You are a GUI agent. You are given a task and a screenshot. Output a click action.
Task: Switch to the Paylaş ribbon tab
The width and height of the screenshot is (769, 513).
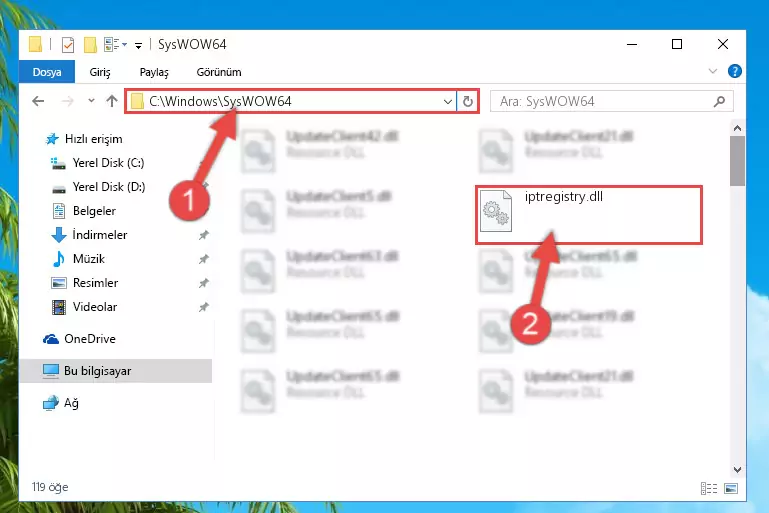click(154, 72)
